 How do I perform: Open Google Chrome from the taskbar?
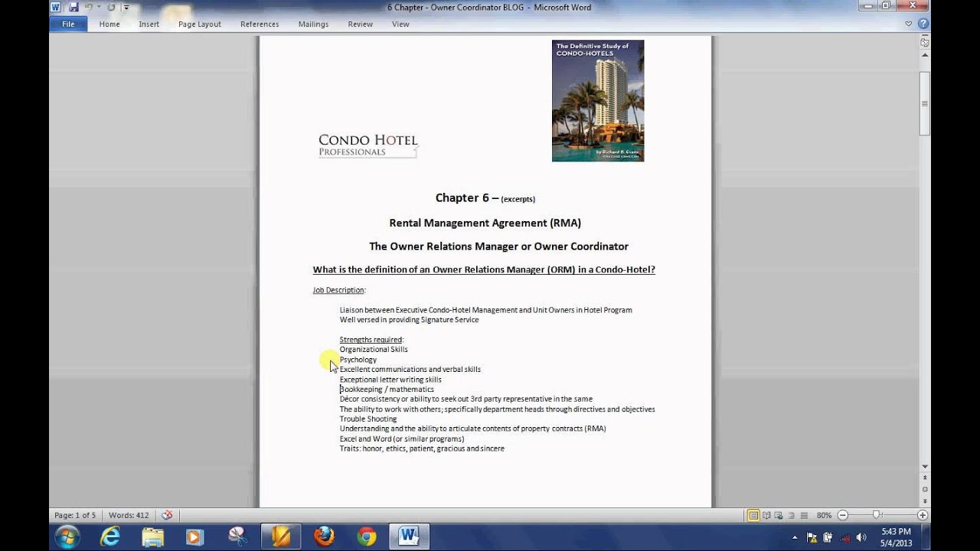tap(367, 536)
